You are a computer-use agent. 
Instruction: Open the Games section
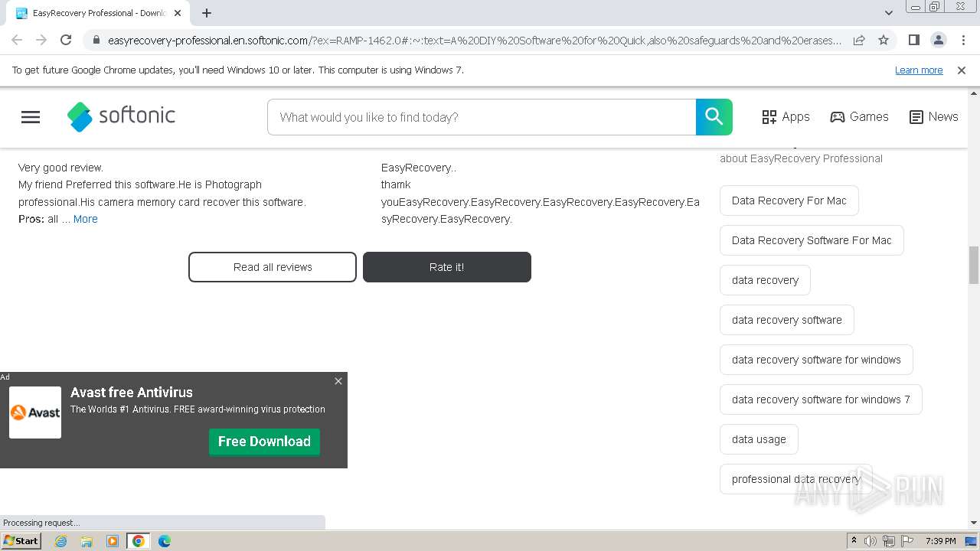click(x=859, y=117)
